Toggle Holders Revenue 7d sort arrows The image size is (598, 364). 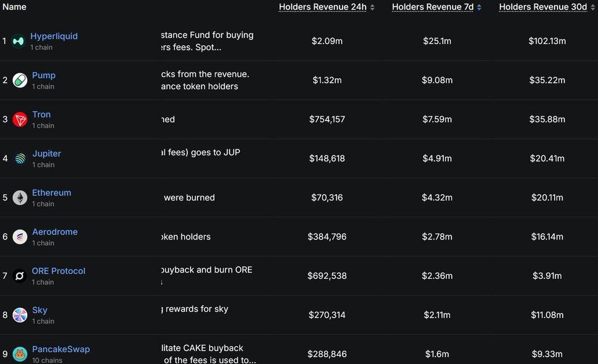pos(479,8)
